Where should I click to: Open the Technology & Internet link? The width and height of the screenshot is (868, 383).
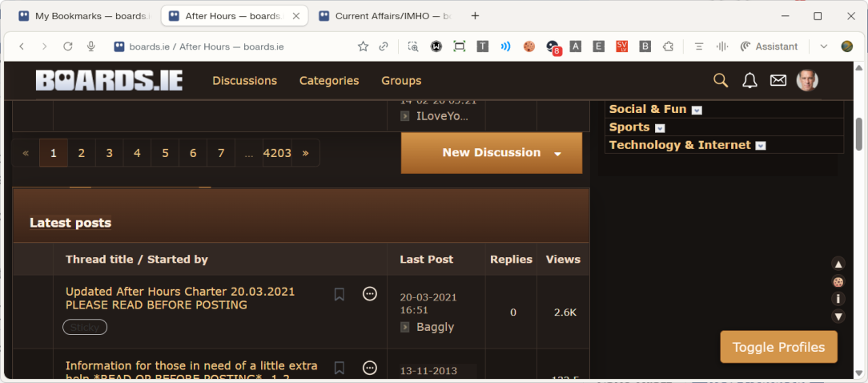(x=680, y=145)
